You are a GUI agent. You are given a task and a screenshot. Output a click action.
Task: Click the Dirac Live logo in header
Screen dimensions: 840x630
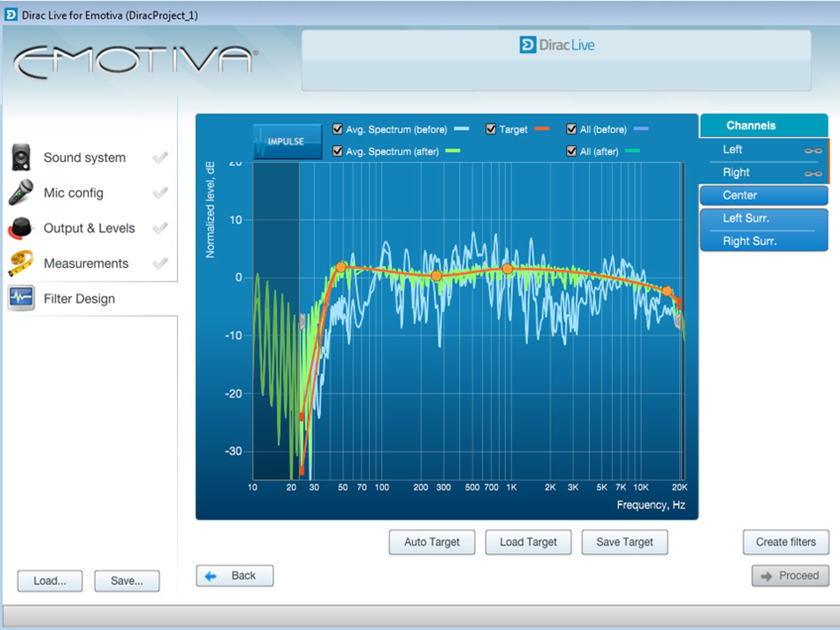(557, 45)
